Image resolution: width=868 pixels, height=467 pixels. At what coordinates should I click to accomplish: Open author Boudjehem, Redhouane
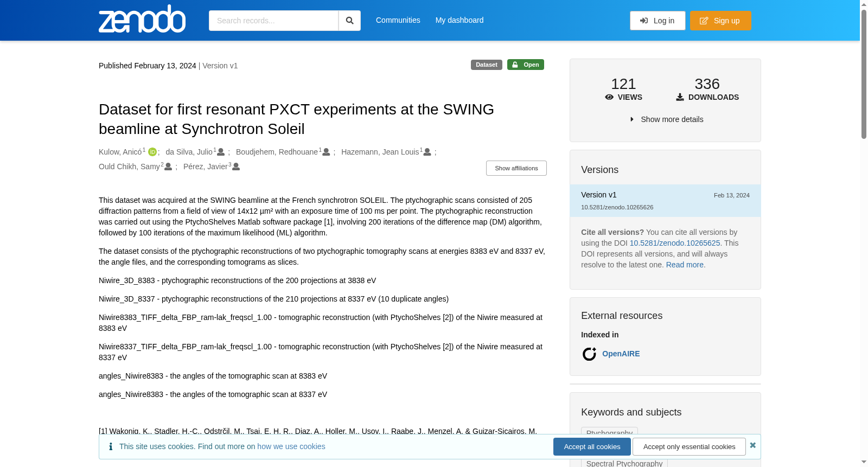click(x=277, y=152)
